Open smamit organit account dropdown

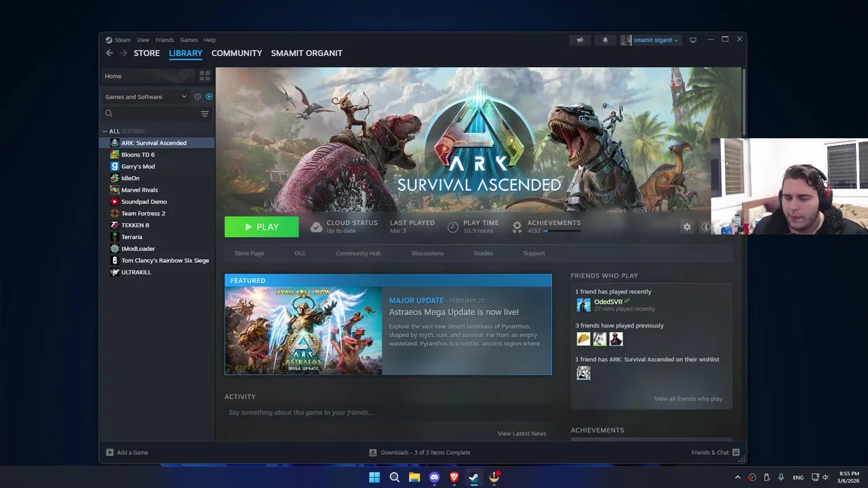[x=650, y=40]
